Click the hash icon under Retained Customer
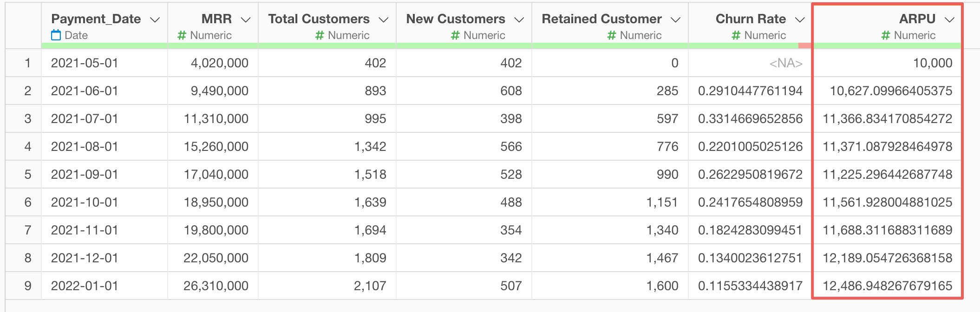Screen dimensions: 980x312 coord(612,35)
